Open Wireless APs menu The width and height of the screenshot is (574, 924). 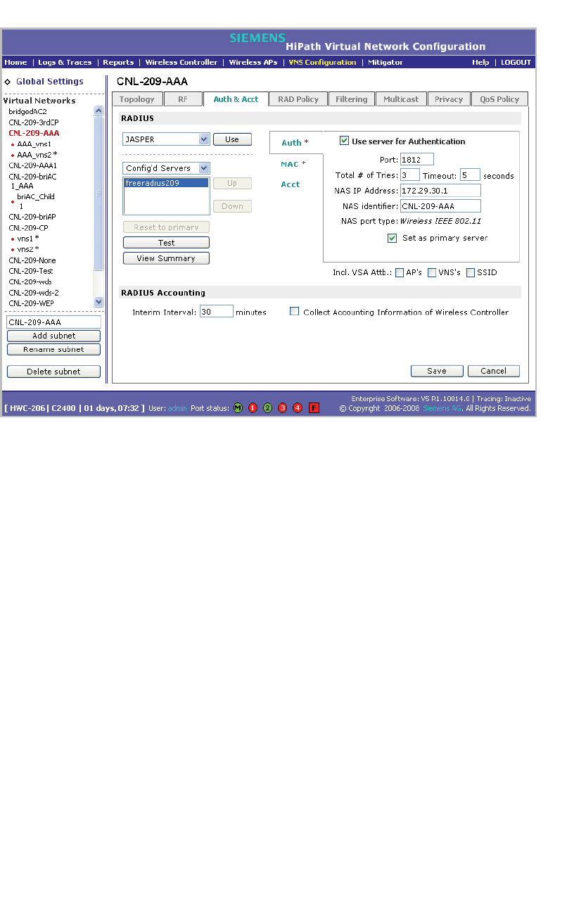click(x=253, y=62)
